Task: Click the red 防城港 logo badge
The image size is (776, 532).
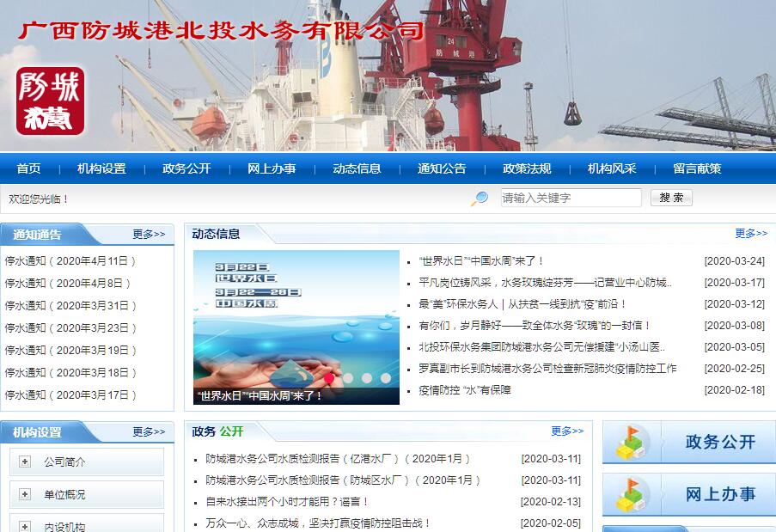Action: (x=50, y=101)
